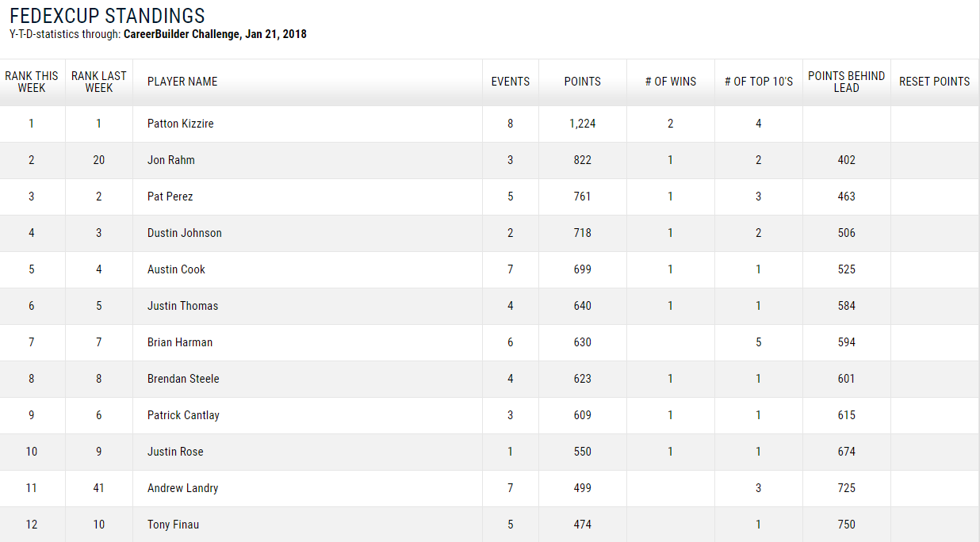980x542 pixels.
Task: Click on Andrew Landry's name
Action: [x=182, y=488]
